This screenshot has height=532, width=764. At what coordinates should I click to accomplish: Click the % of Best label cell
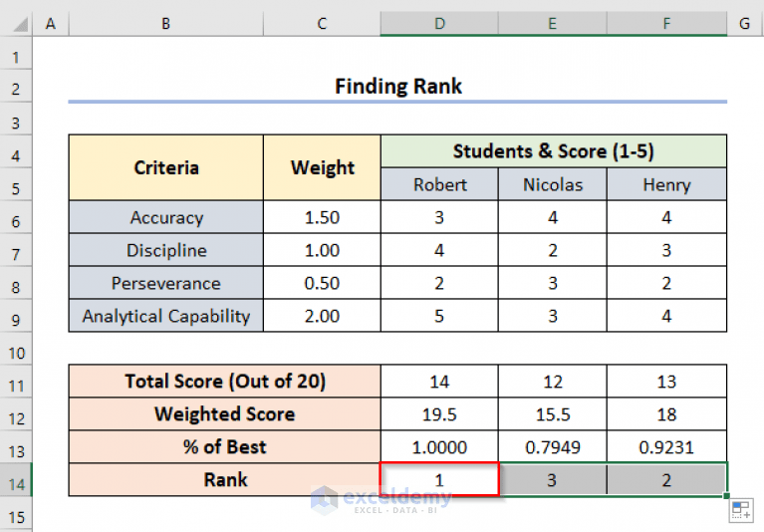(225, 446)
